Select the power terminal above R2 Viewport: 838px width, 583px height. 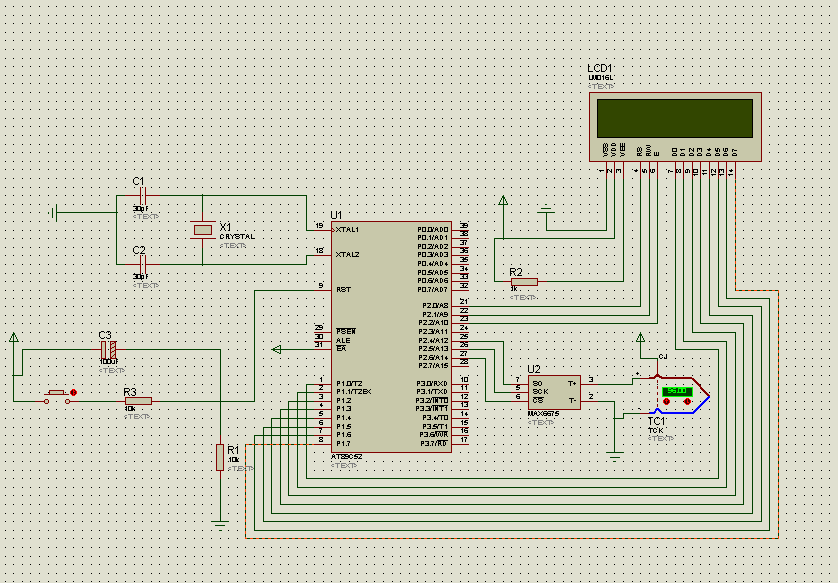503,200
